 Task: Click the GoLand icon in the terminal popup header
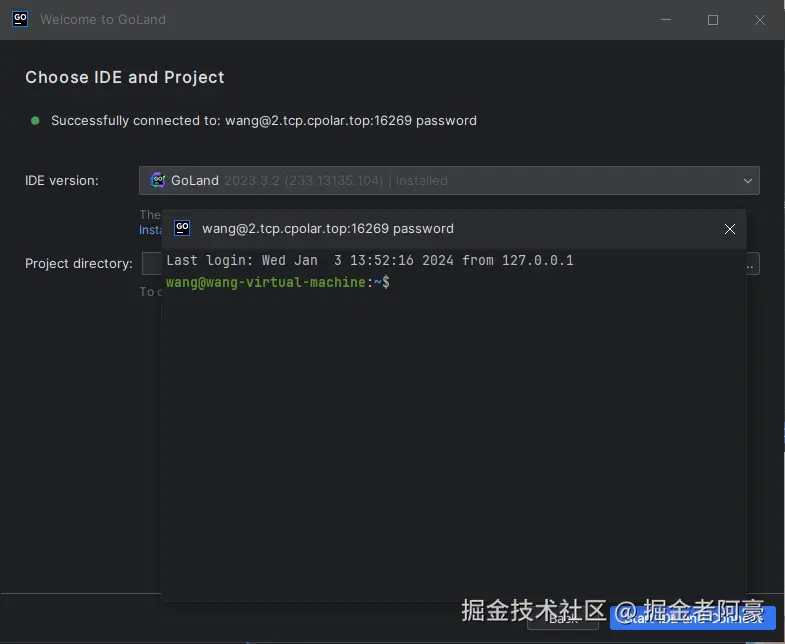pyautogui.click(x=182, y=228)
